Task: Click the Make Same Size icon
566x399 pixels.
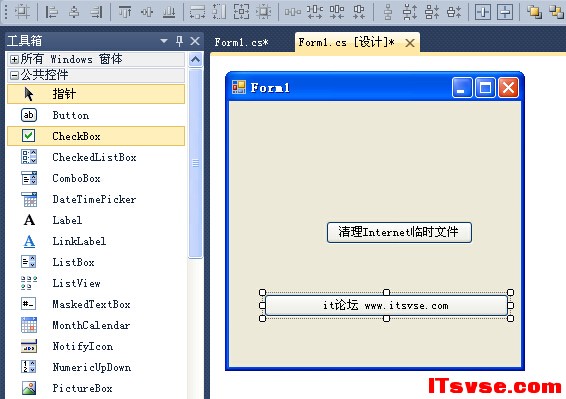Action: tap(241, 12)
